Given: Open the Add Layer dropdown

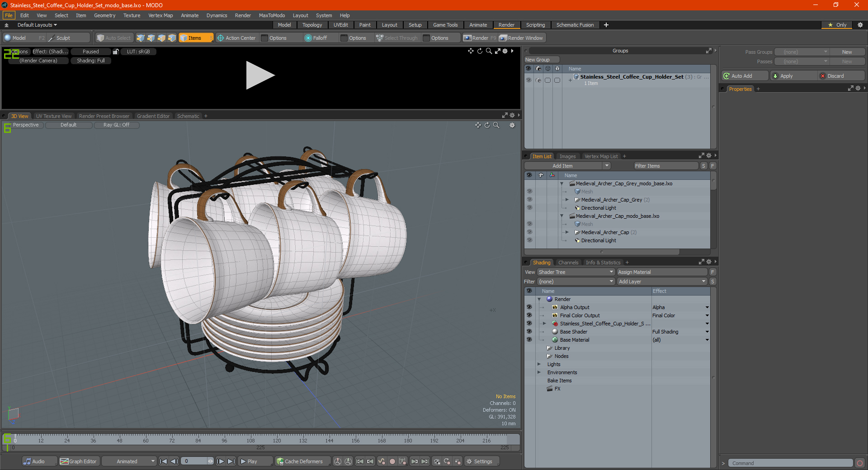Looking at the screenshot, I should [x=662, y=282].
